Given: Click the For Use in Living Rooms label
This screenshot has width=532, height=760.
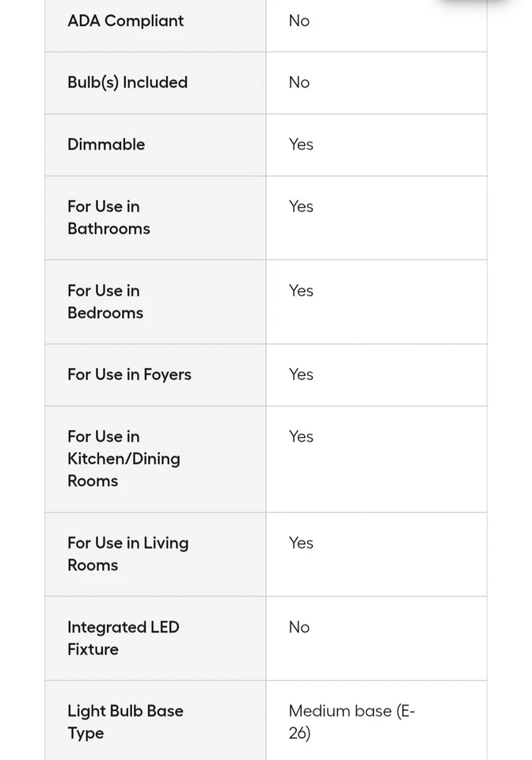Looking at the screenshot, I should click(127, 553).
